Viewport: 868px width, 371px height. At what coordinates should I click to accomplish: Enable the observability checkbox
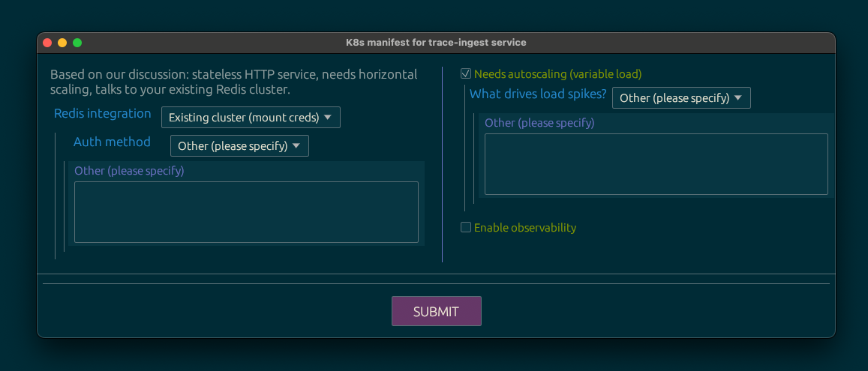tap(466, 227)
